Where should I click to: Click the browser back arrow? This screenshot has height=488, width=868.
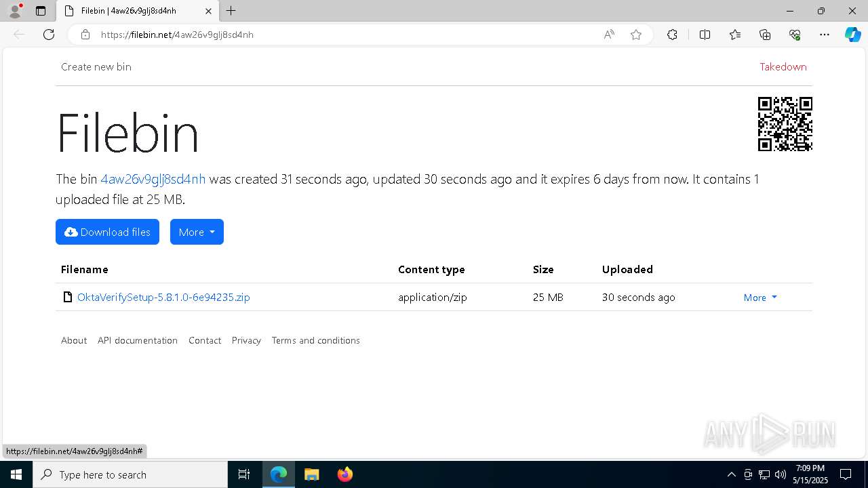click(x=19, y=35)
